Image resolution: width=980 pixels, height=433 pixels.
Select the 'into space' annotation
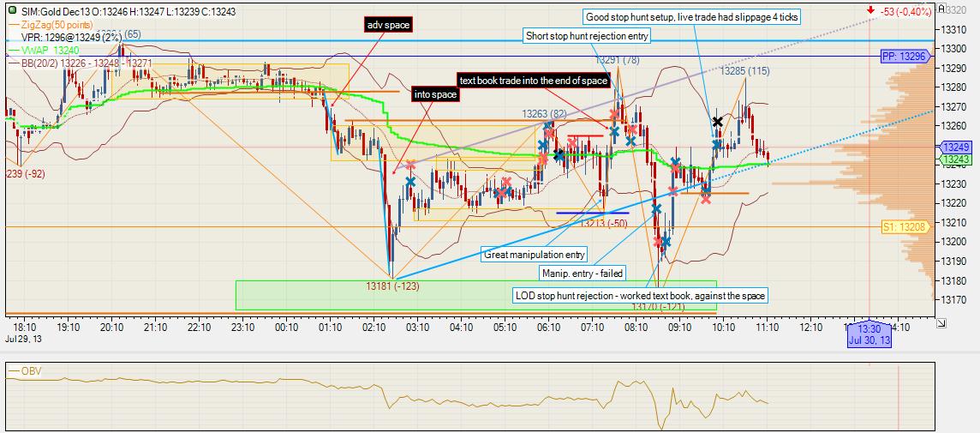tap(436, 94)
